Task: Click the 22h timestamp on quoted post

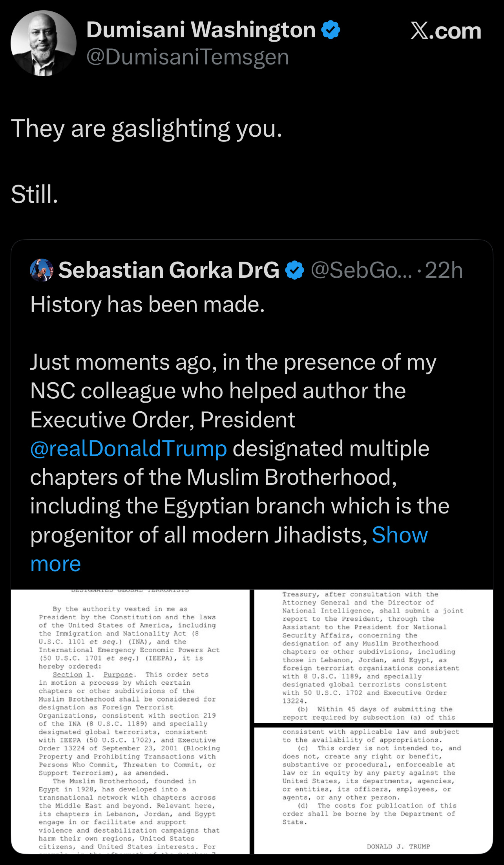Action: point(444,270)
